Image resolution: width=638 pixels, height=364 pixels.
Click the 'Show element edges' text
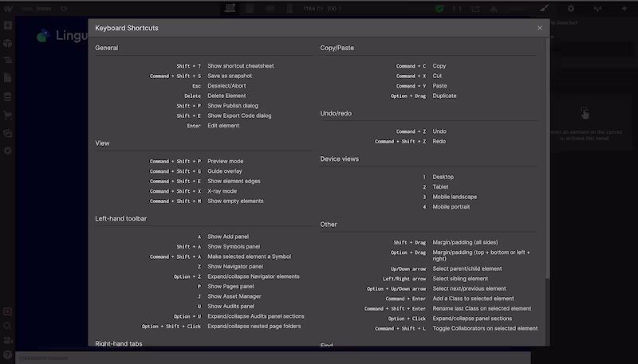[x=234, y=181]
